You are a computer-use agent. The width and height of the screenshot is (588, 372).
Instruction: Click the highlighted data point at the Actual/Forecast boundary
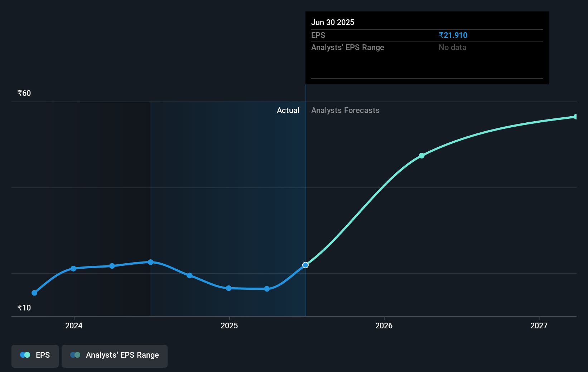[305, 265]
